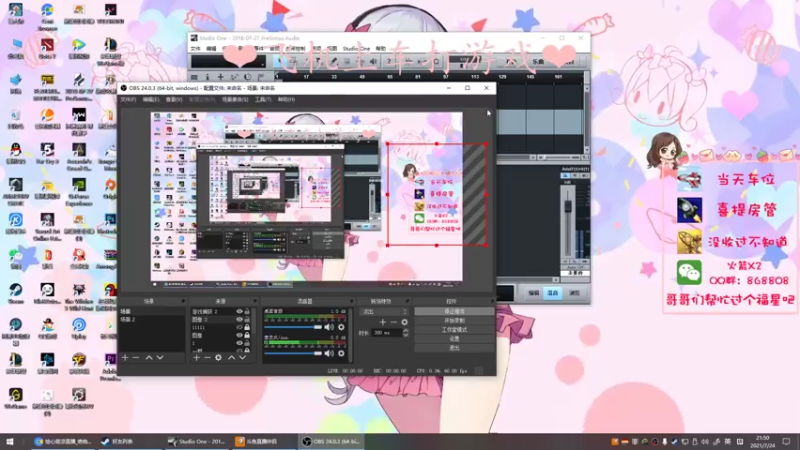Screen dimensions: 800x450
Task: Toggle visibility of the 图像 source
Action: pyautogui.click(x=239, y=336)
